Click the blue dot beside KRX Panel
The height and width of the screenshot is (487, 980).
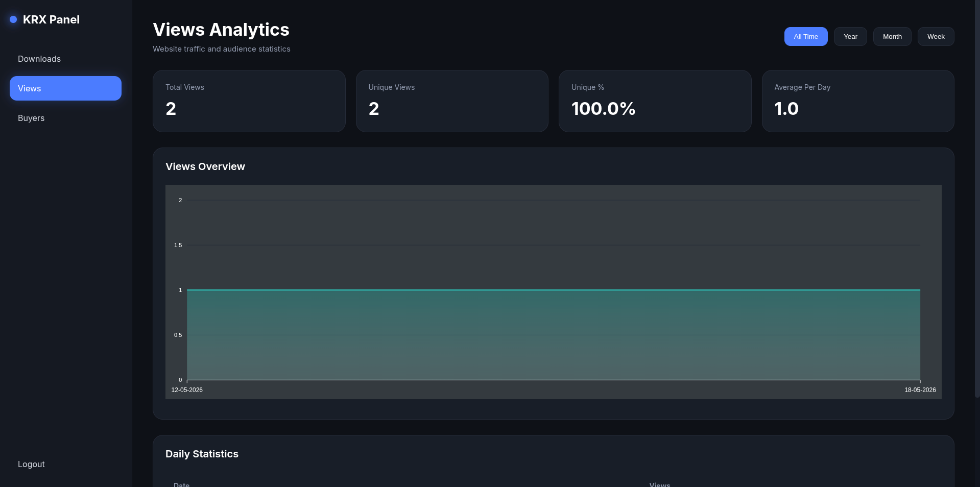pyautogui.click(x=13, y=19)
